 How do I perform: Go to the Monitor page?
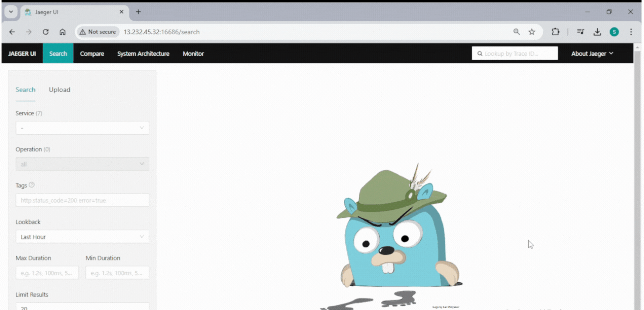point(193,54)
